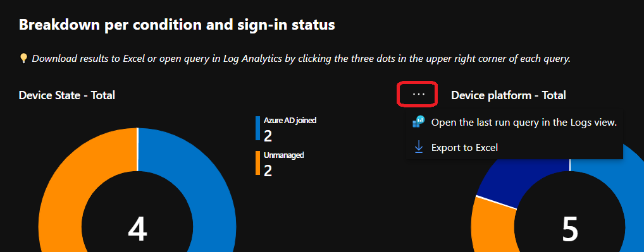
Task: Click the orange Unmanaged legend swatch
Action: pyautogui.click(x=258, y=163)
